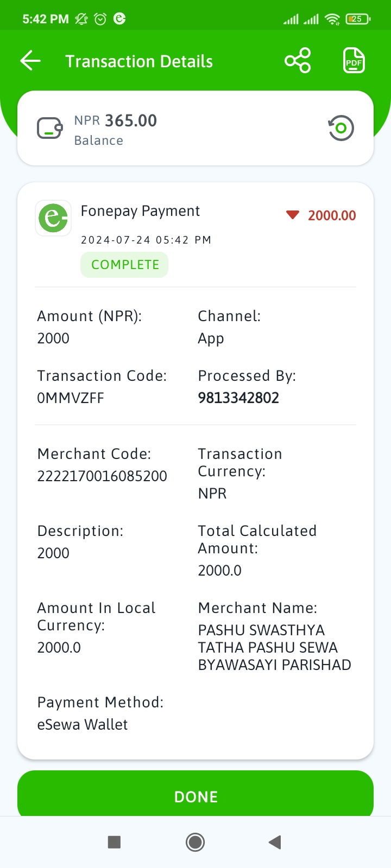The height and width of the screenshot is (868, 391).
Task: Tap the Transaction Details title
Action: (139, 61)
